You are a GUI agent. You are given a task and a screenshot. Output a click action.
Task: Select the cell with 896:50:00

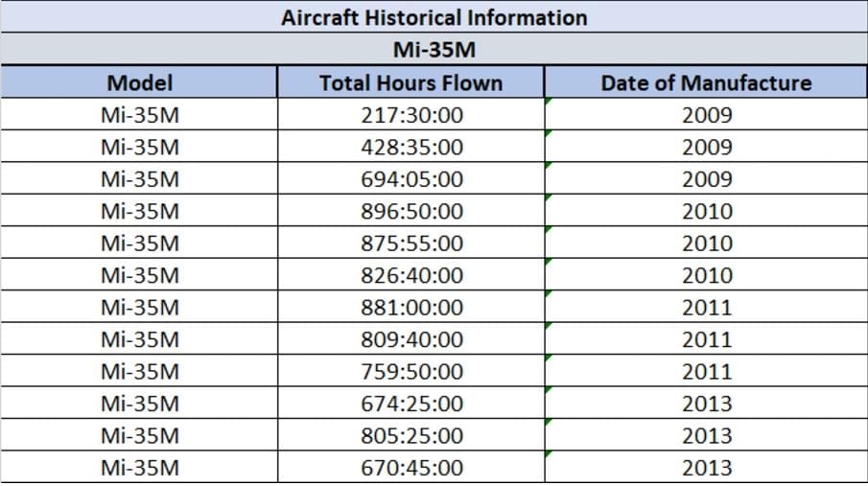pyautogui.click(x=411, y=211)
